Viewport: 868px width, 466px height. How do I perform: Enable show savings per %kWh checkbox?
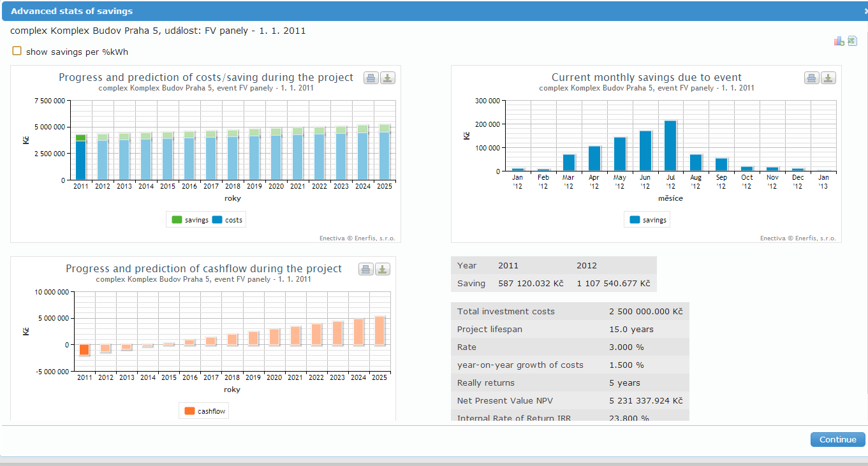click(17, 51)
